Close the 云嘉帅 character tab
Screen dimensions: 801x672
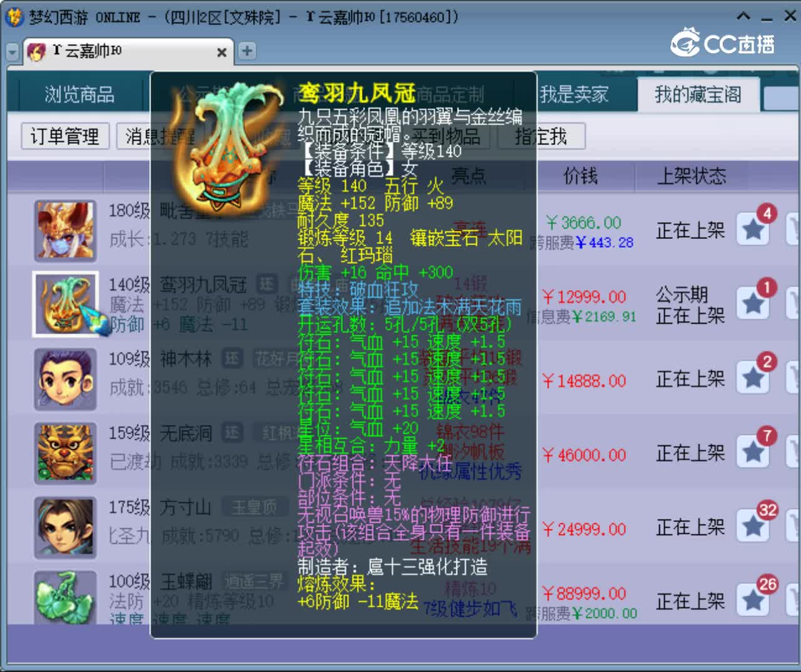click(222, 53)
